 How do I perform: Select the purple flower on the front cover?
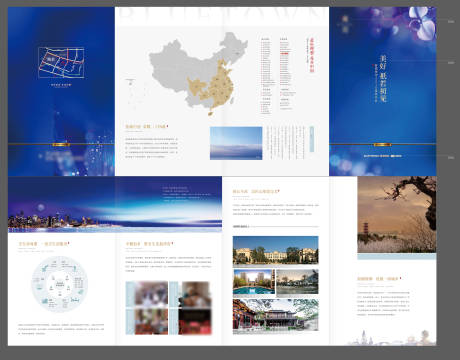point(421,23)
